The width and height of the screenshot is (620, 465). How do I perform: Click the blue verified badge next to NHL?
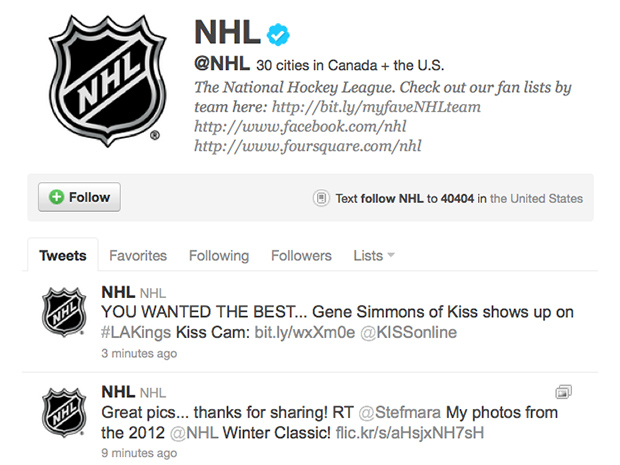(279, 35)
